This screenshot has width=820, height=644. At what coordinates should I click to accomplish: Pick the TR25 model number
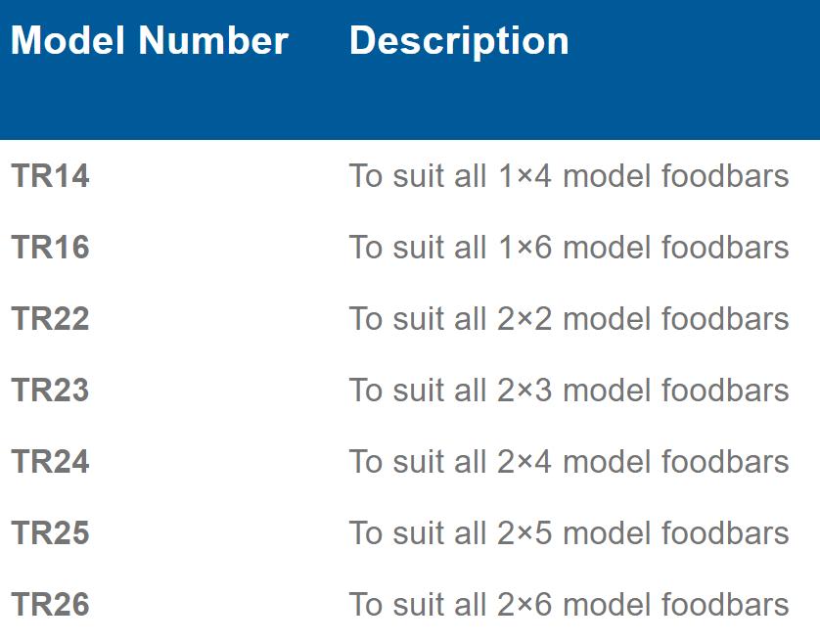pyautogui.click(x=50, y=534)
